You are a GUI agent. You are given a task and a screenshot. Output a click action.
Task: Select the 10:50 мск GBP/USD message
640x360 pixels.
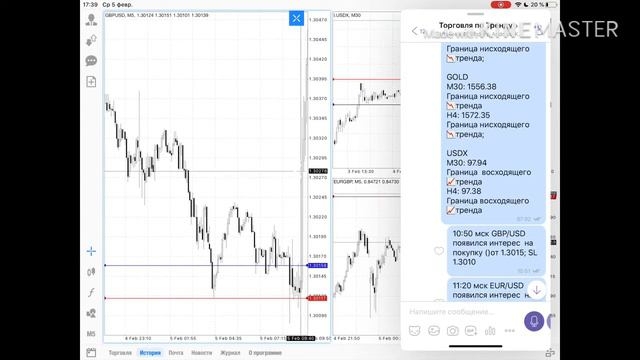click(496, 251)
